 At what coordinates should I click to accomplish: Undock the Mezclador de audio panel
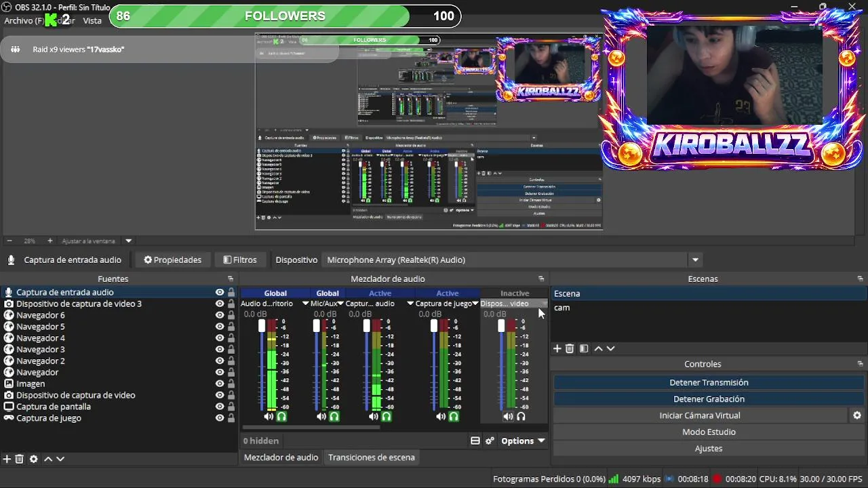pos(541,279)
